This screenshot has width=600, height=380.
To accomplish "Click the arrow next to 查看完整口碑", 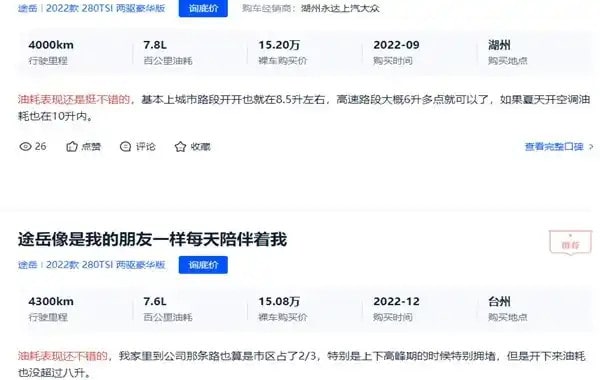I will coord(591,147).
